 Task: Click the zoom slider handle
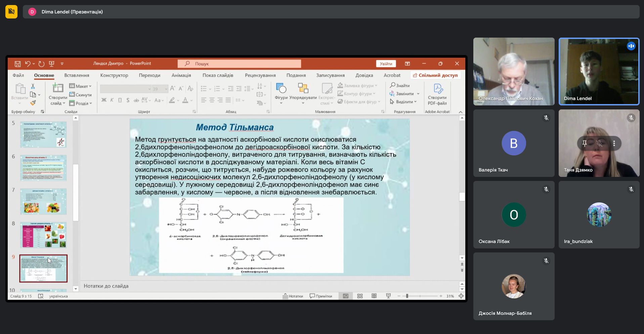[x=407, y=296]
